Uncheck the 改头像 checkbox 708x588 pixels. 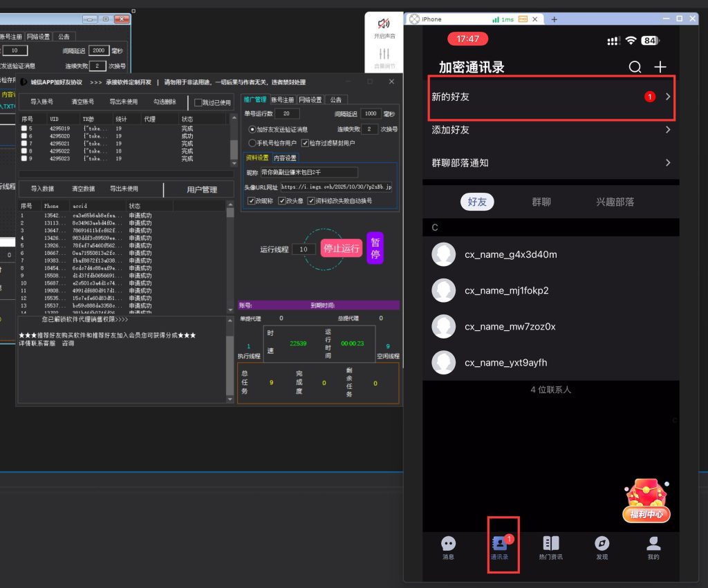click(x=281, y=201)
